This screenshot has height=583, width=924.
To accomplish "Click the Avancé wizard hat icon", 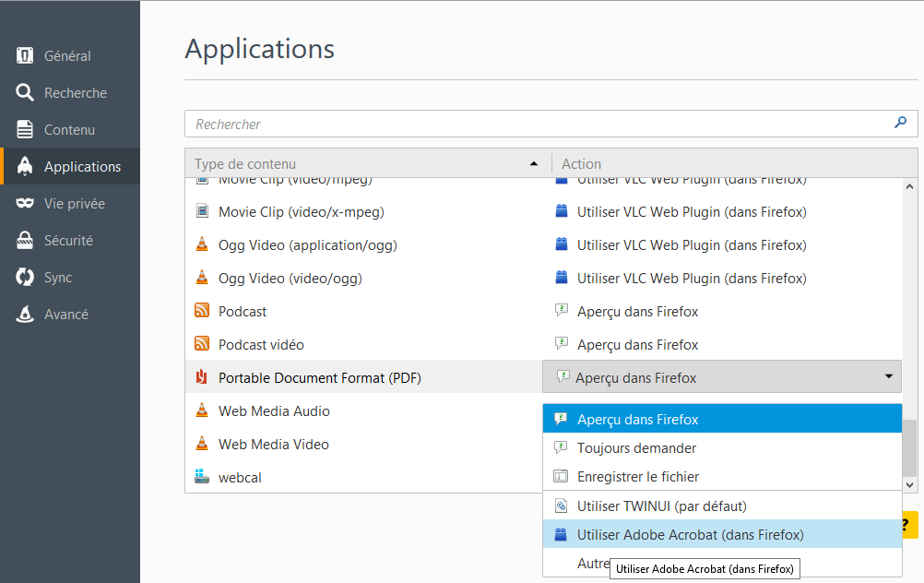I will 26,314.
